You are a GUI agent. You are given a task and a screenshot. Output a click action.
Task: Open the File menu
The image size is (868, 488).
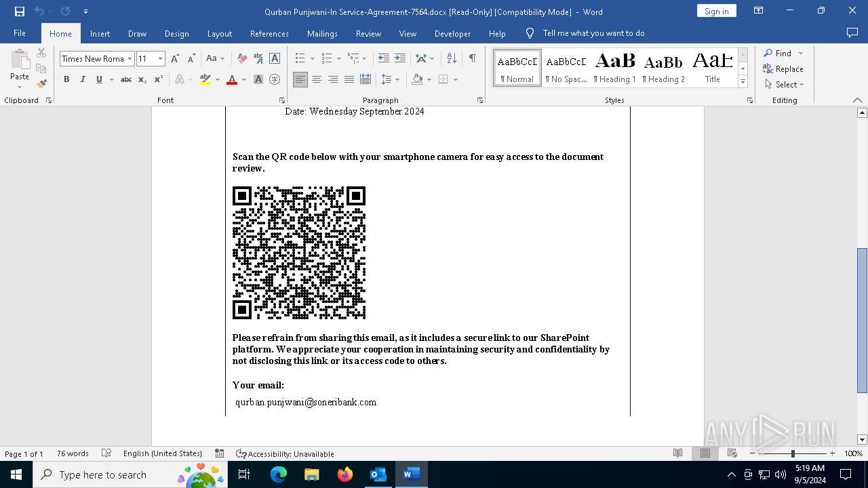[x=20, y=33]
